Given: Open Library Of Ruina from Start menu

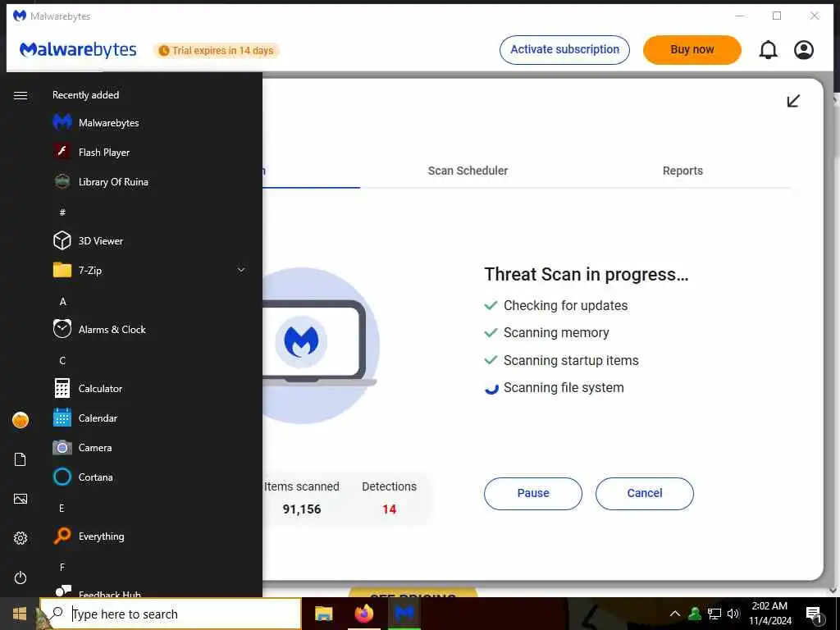Looking at the screenshot, I should 149,181.
